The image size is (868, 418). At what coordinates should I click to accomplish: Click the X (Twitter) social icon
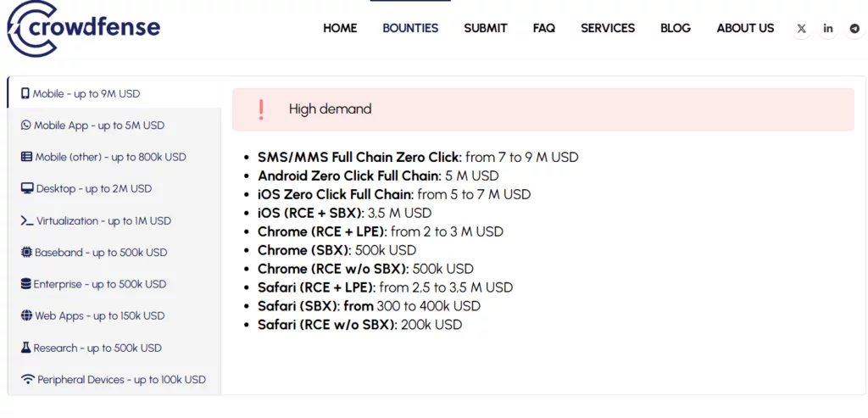coord(802,29)
